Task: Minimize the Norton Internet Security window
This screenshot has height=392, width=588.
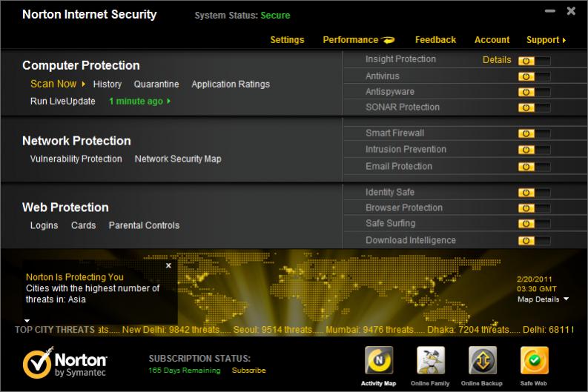Action: (x=550, y=11)
